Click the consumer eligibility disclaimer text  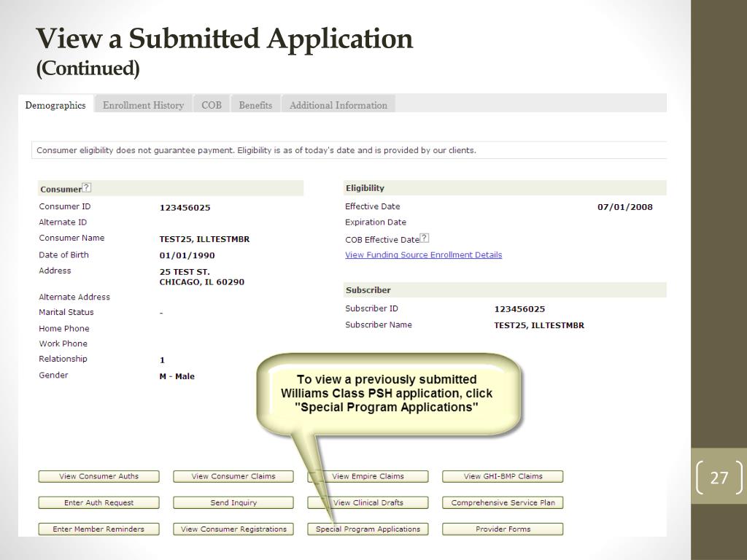point(256,150)
